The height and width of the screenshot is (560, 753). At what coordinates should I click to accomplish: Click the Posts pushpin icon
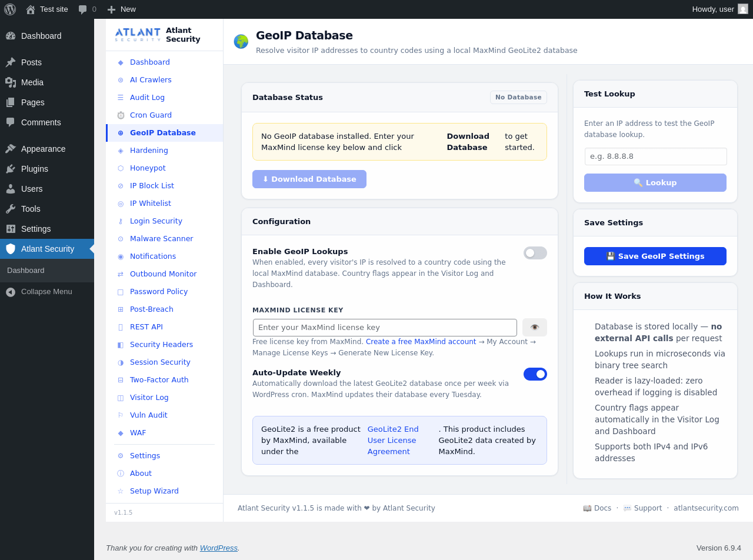pos(11,62)
